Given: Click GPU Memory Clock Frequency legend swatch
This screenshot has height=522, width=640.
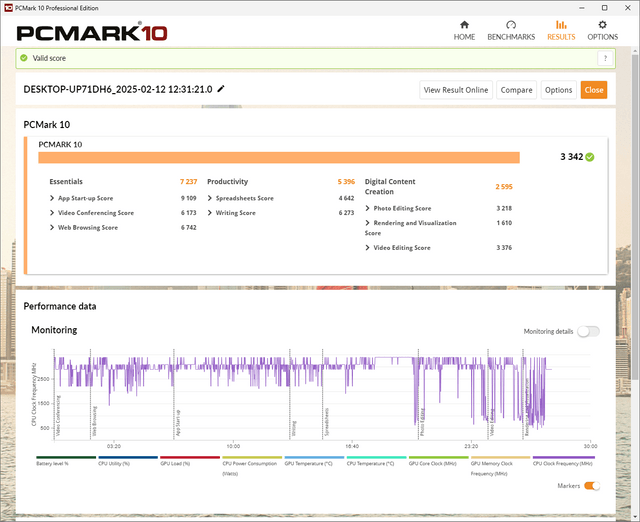Looking at the screenshot, I should [x=500, y=458].
